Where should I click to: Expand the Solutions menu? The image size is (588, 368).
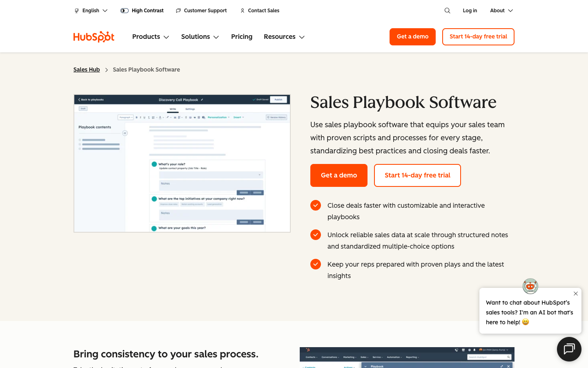[x=200, y=37]
